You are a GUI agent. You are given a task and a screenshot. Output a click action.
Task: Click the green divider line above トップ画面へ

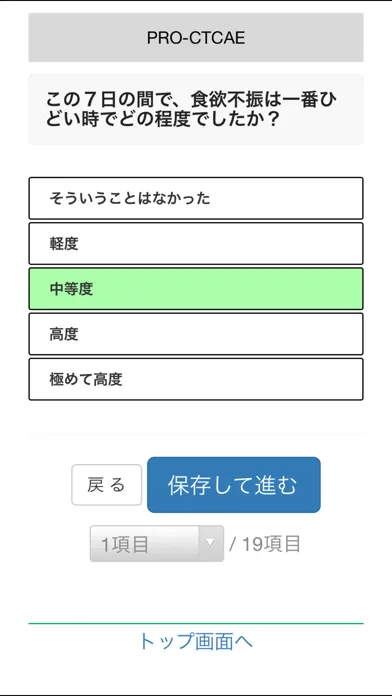[x=196, y=624]
